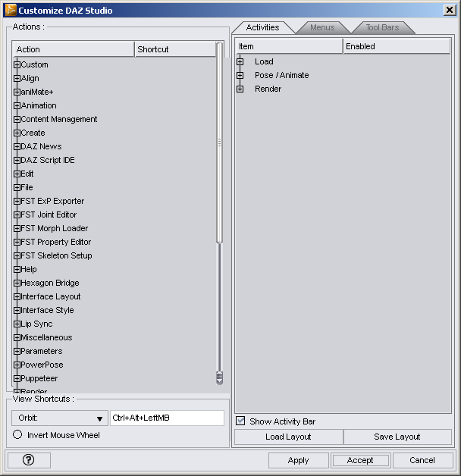Toggle the Show Activity Bar checkbox
The width and height of the screenshot is (461, 476).
click(240, 421)
